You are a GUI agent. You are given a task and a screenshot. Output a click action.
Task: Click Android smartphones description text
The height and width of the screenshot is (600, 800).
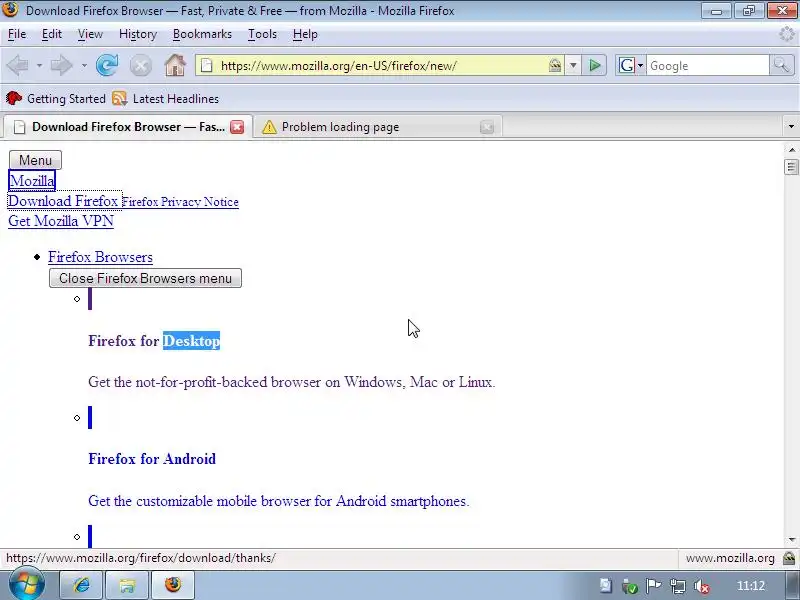[279, 501]
